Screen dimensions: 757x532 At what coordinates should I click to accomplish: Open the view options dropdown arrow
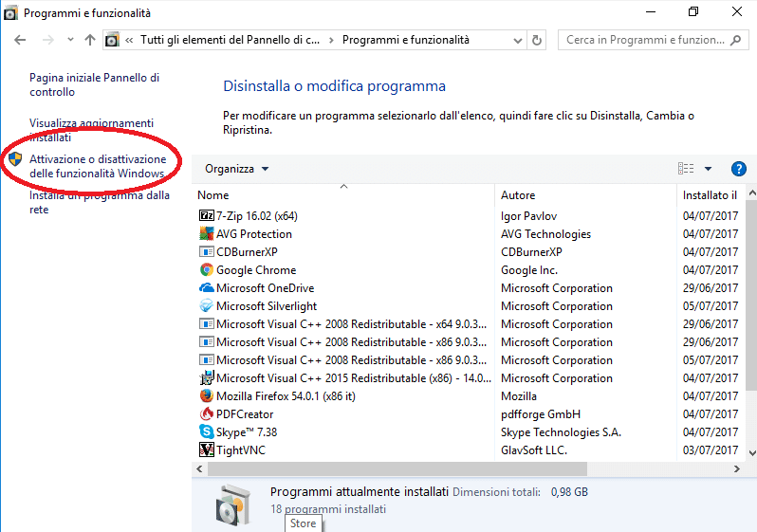click(708, 169)
